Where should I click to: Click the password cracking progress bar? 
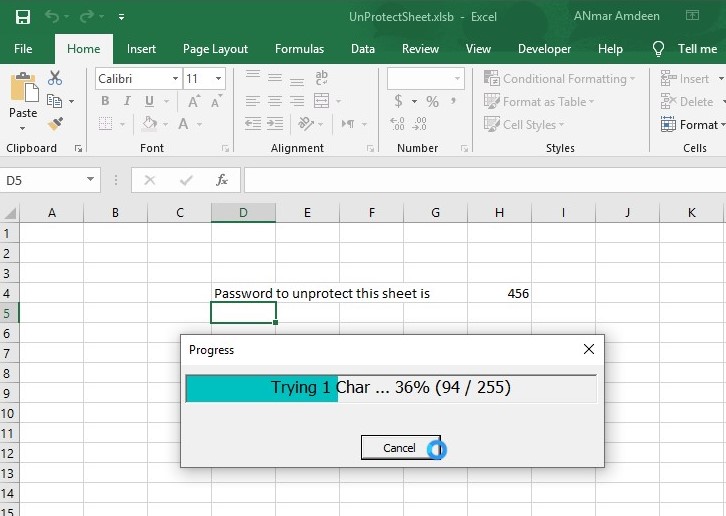coord(391,388)
